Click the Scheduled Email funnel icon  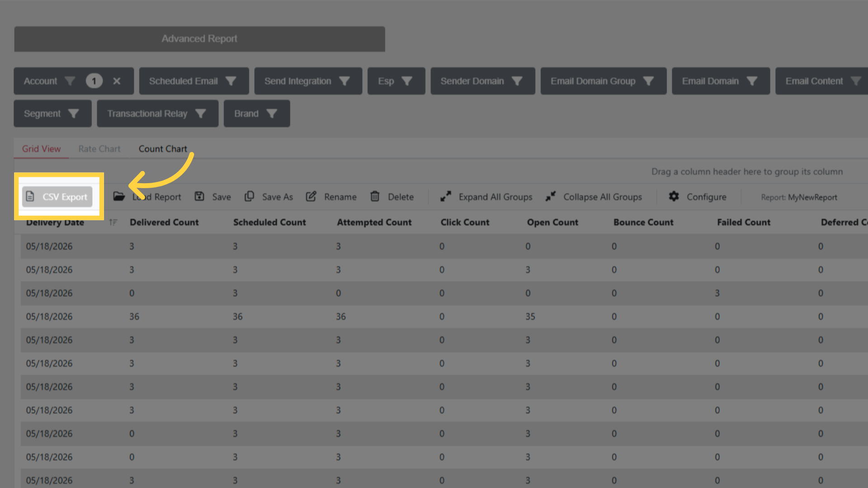231,81
